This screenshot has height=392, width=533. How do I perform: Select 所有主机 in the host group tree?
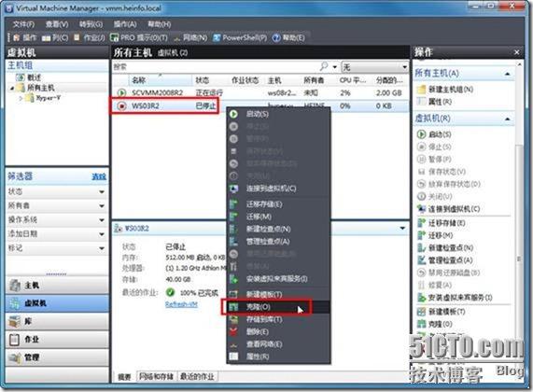[x=40, y=88]
